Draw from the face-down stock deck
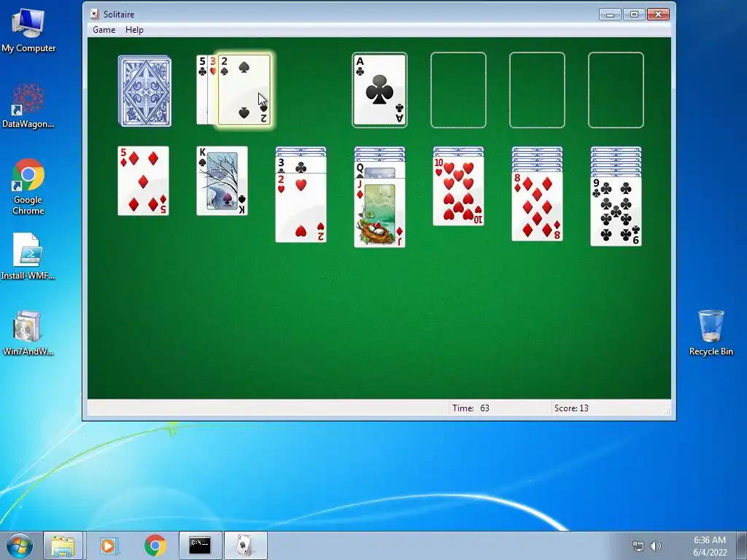Viewport: 747px width, 560px height. pyautogui.click(x=145, y=91)
